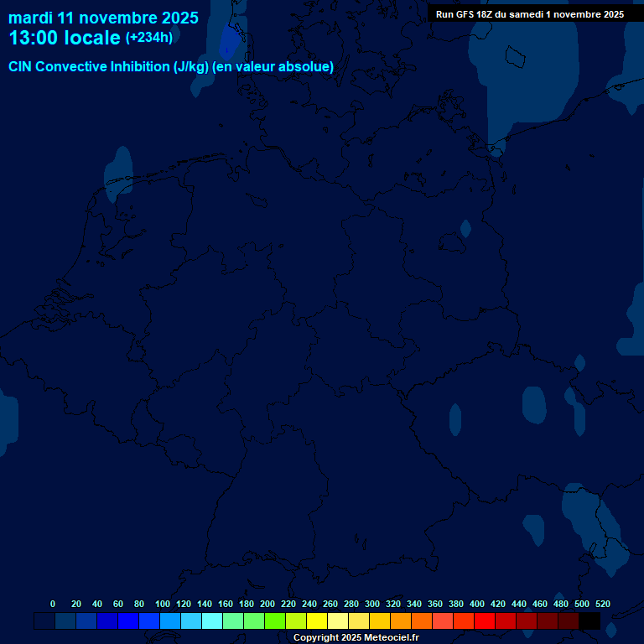644x644 pixels.
Task: Click the 520 legend scale value
Action: pos(602,604)
